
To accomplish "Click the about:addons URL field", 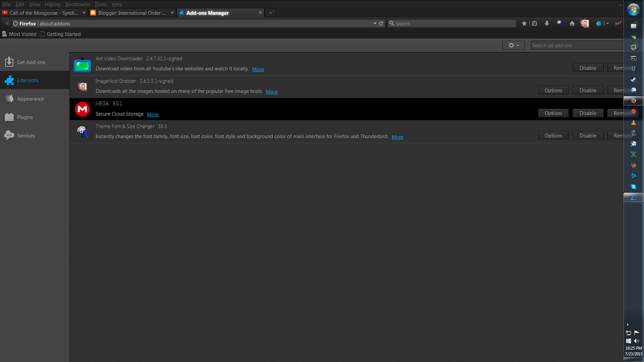I will (205, 23).
